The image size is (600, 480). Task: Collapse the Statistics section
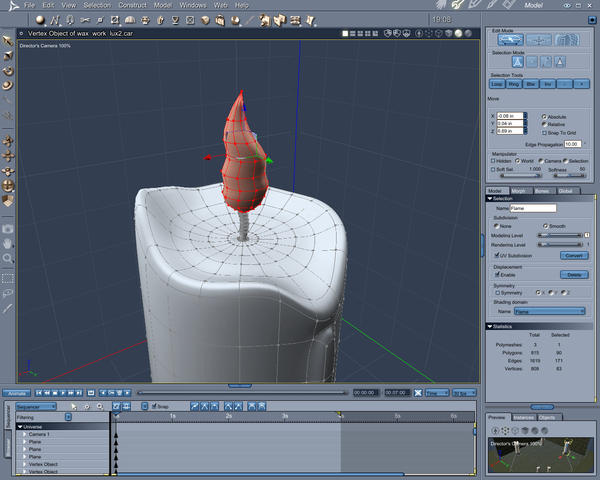489,326
